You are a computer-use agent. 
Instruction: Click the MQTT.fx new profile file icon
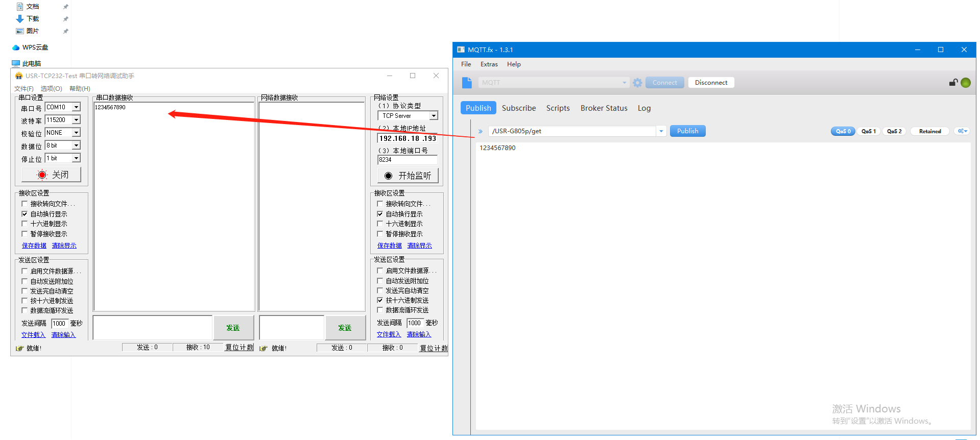(x=467, y=83)
